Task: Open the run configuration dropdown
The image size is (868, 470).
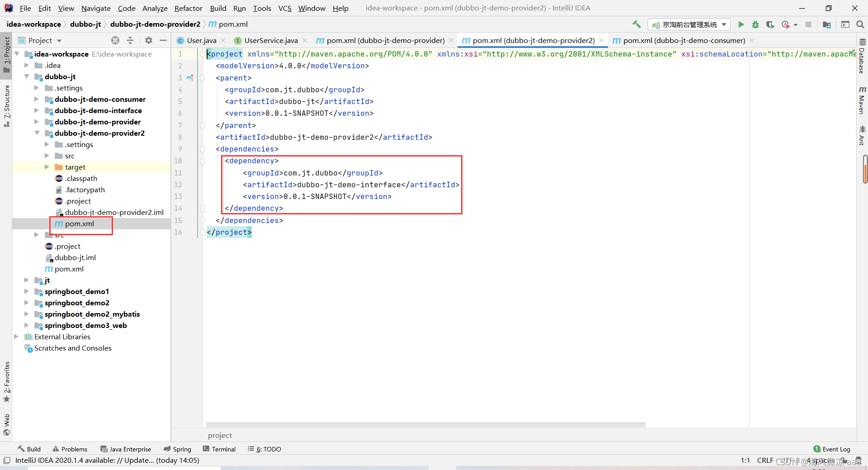Action: click(689, 24)
